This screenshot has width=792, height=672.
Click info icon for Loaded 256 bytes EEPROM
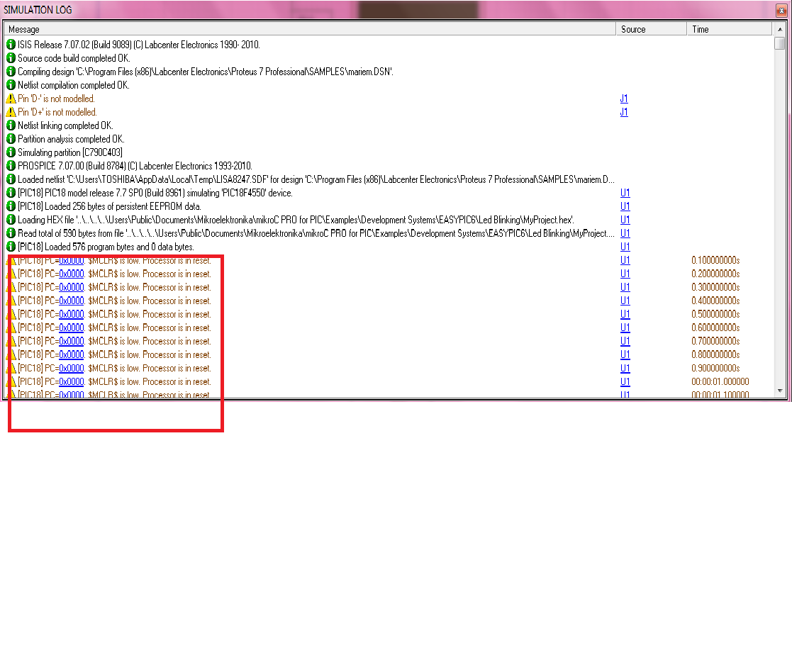pyautogui.click(x=11, y=206)
